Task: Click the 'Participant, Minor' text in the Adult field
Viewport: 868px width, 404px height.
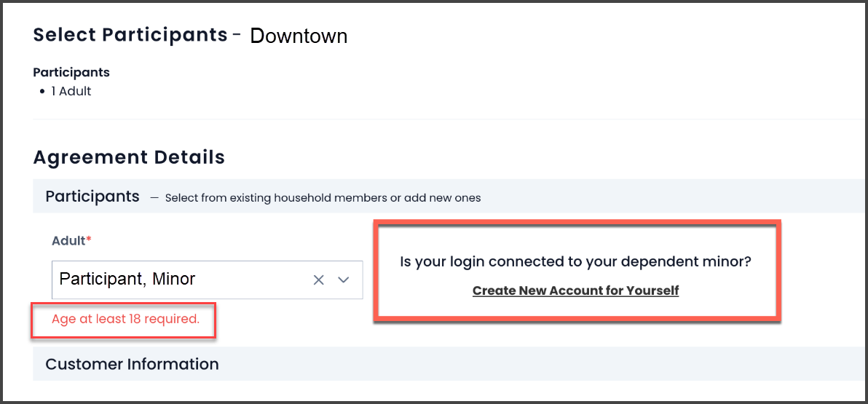Action: (x=127, y=279)
